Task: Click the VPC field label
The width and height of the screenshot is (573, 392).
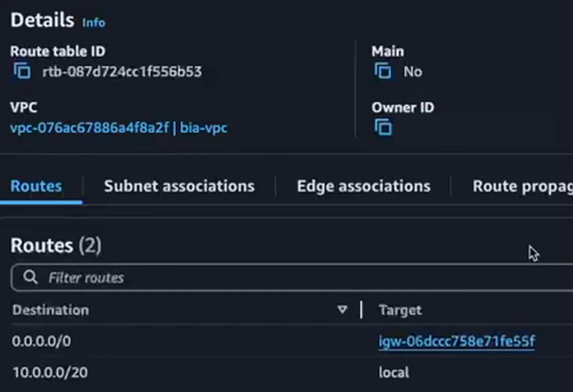Action: pyautogui.click(x=23, y=107)
